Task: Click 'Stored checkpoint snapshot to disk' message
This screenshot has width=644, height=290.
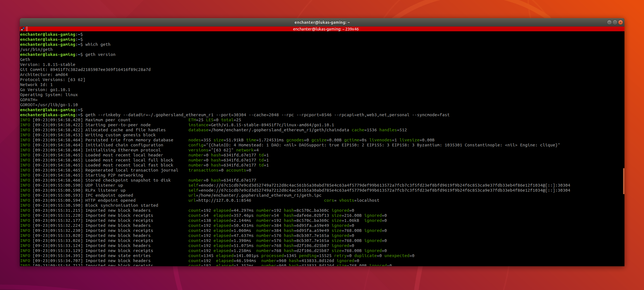Action: click(128, 180)
